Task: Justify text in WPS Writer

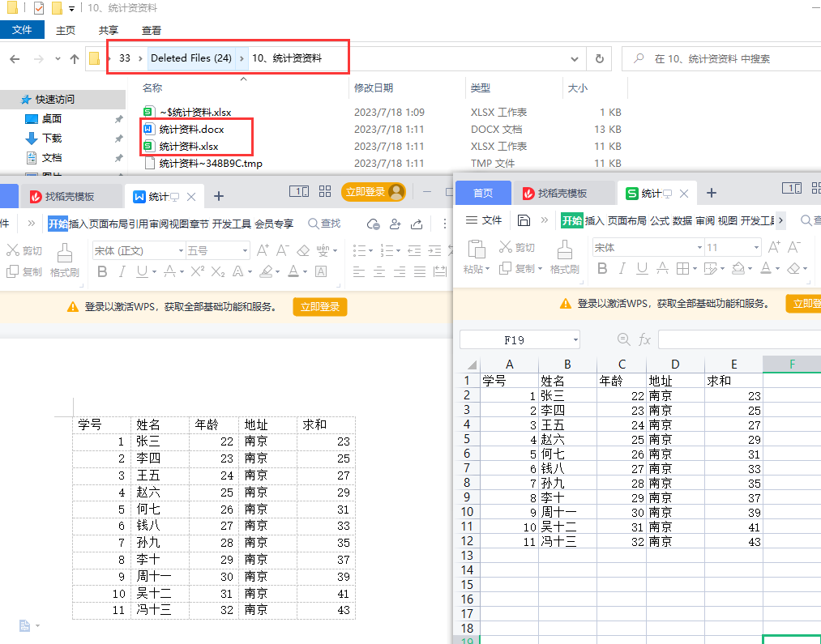Action: pyautogui.click(x=419, y=271)
